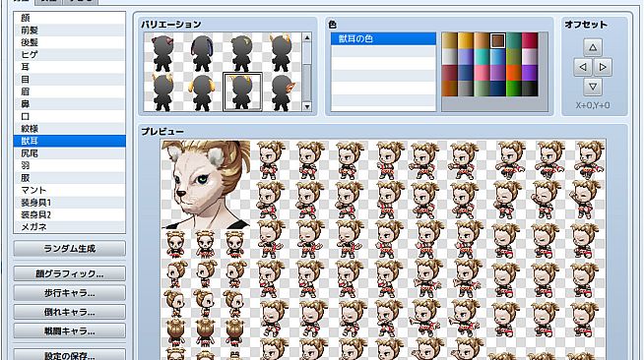644x360 pixels.
Task: Select ヒゲ in the parts list
Action: point(69,54)
